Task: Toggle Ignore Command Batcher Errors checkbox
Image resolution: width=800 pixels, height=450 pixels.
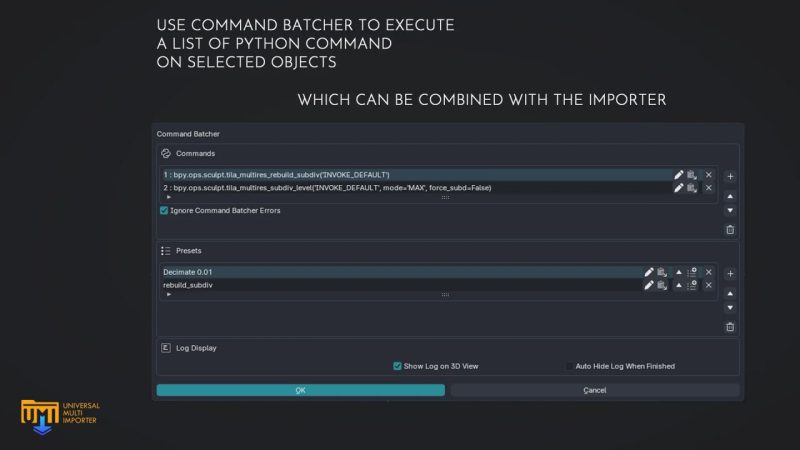Action: (165, 211)
